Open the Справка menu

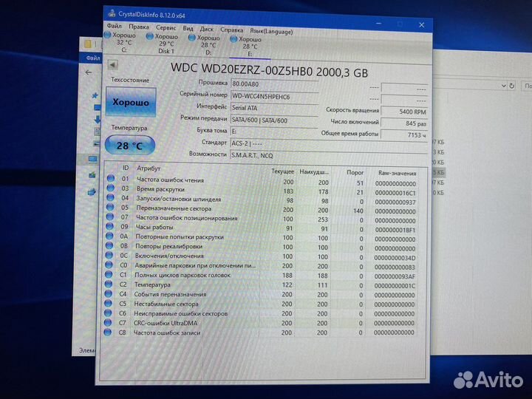pos(232,30)
